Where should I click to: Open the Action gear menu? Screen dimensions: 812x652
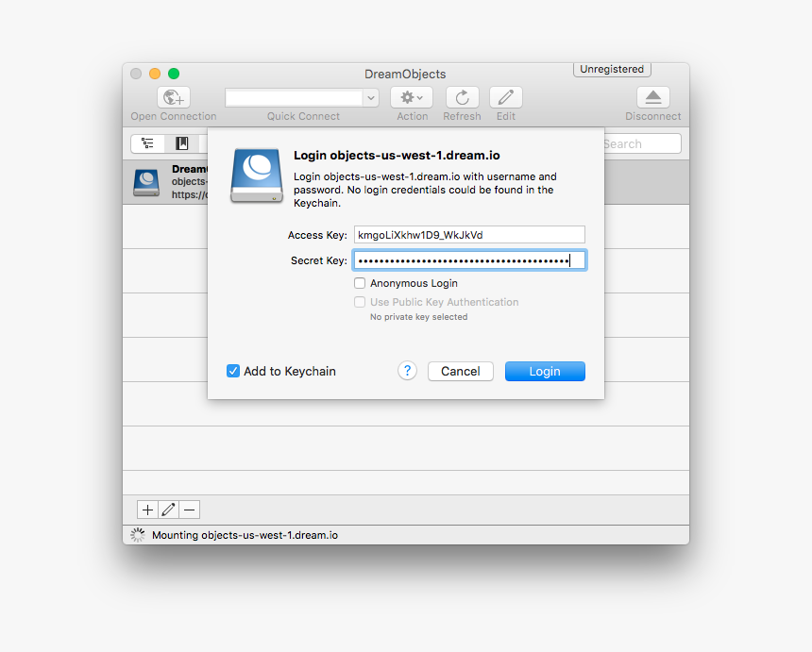click(x=412, y=97)
